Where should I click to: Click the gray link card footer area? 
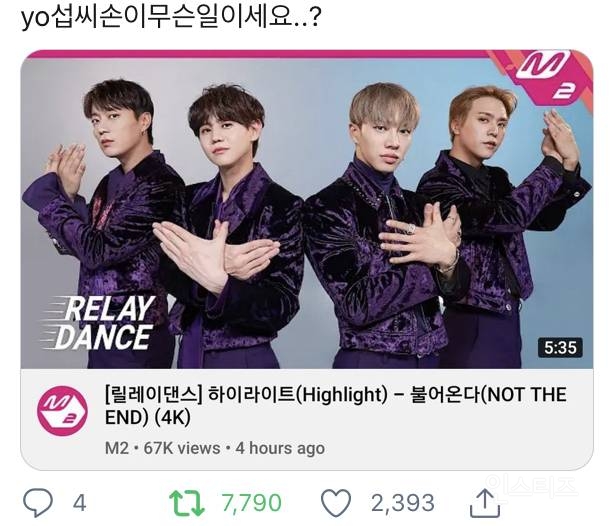pyautogui.click(x=307, y=419)
